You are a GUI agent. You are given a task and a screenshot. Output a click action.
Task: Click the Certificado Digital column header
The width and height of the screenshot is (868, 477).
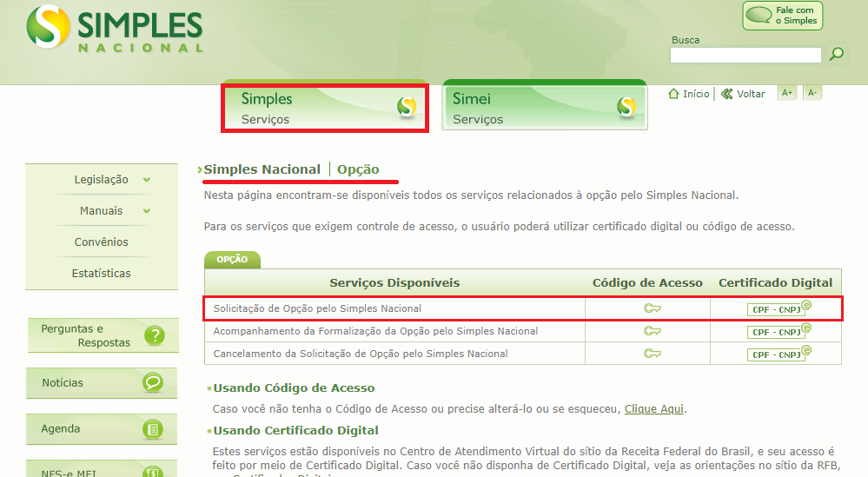[x=775, y=282]
